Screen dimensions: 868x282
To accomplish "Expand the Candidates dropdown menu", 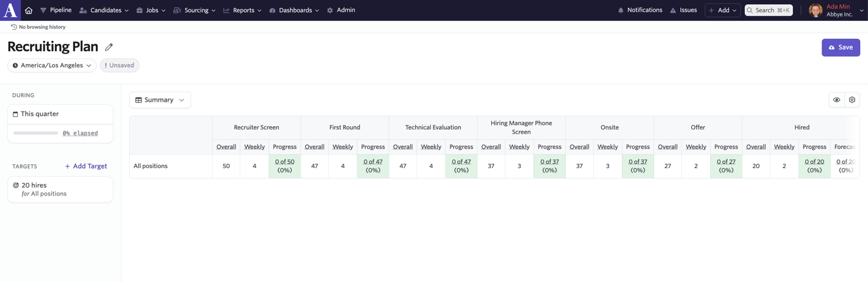I will [104, 10].
